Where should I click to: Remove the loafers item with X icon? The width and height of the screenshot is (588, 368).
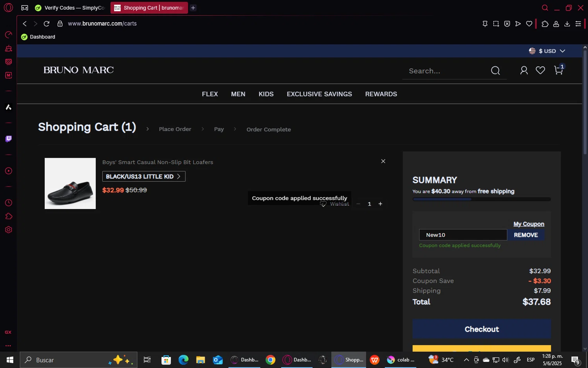383,161
